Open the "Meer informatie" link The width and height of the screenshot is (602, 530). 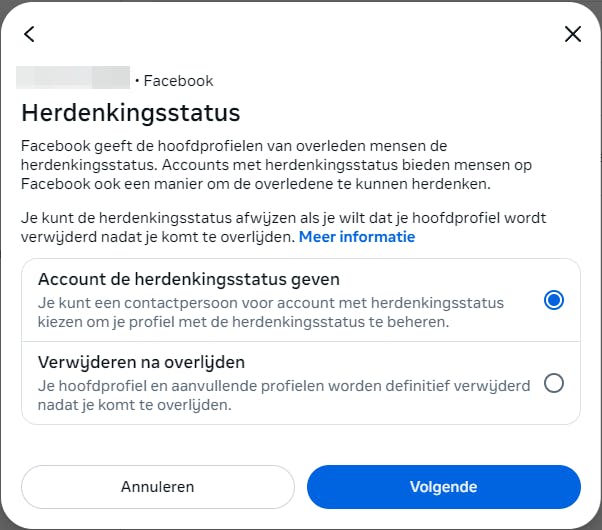(357, 237)
